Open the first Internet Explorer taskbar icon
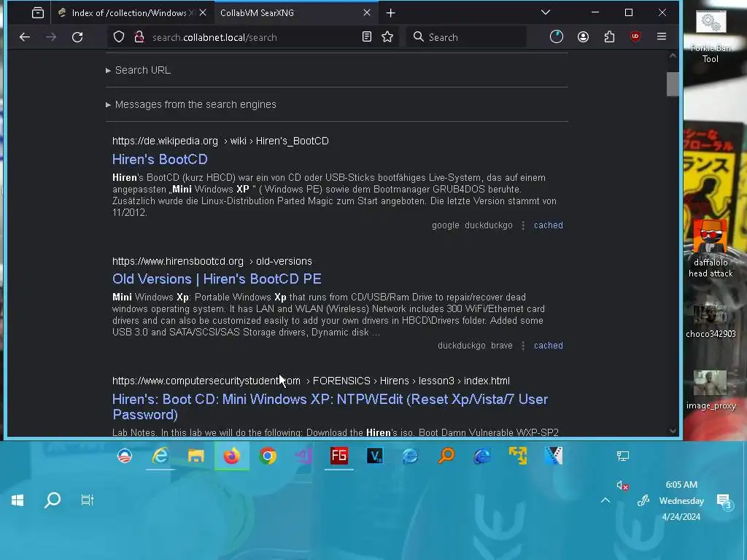 click(x=160, y=456)
